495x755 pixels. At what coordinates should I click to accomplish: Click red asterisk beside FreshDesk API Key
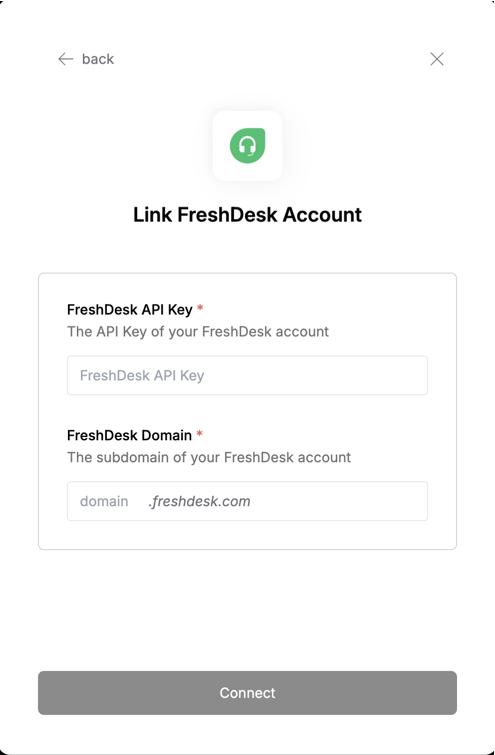point(200,307)
